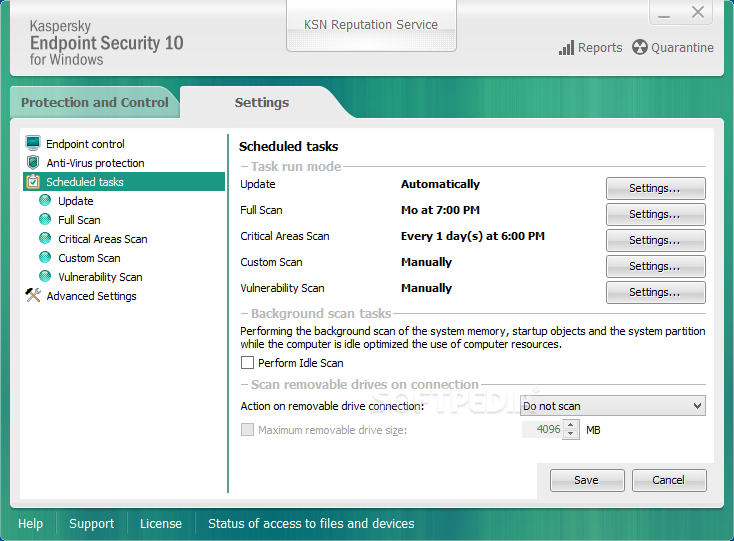Open Settings for Full Scan

pyautogui.click(x=655, y=214)
